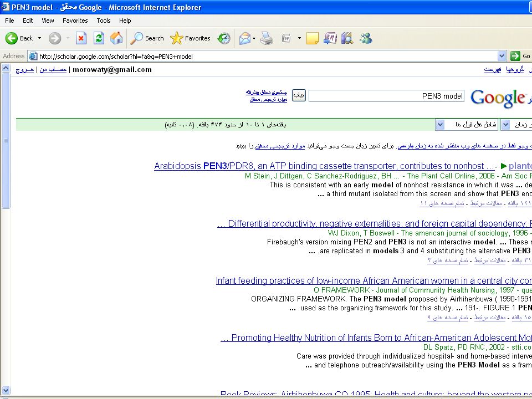Open the scholar preferences link under advanced search

coord(268,99)
